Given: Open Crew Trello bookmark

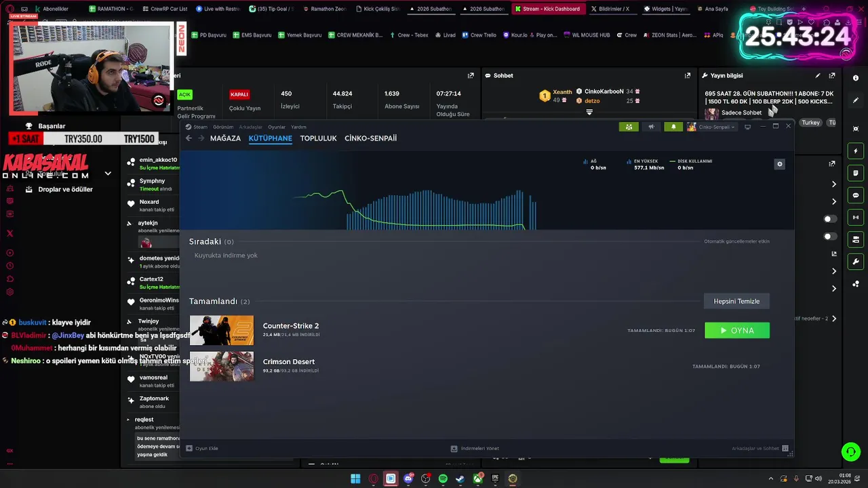Looking at the screenshot, I should [x=479, y=35].
